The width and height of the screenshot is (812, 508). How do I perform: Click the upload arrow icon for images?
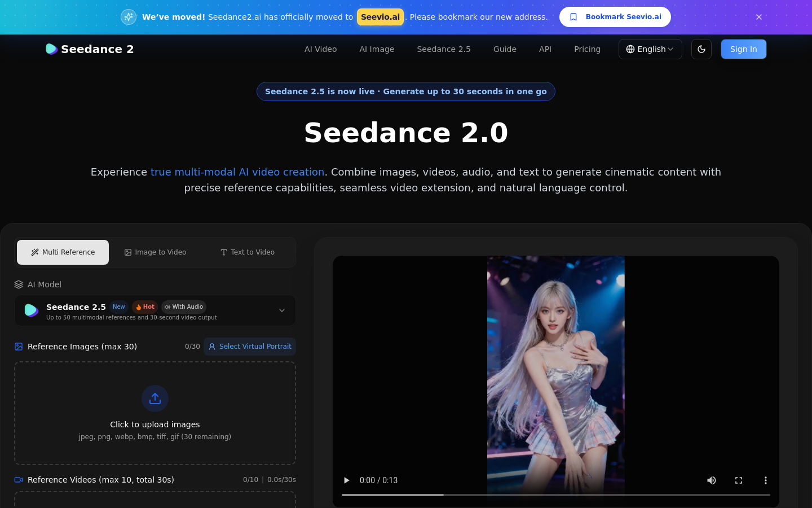155,398
